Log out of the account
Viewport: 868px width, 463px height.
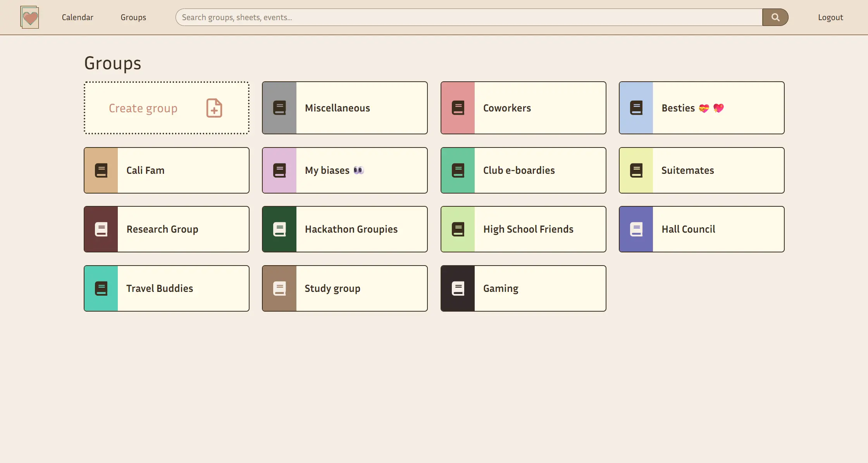point(830,17)
